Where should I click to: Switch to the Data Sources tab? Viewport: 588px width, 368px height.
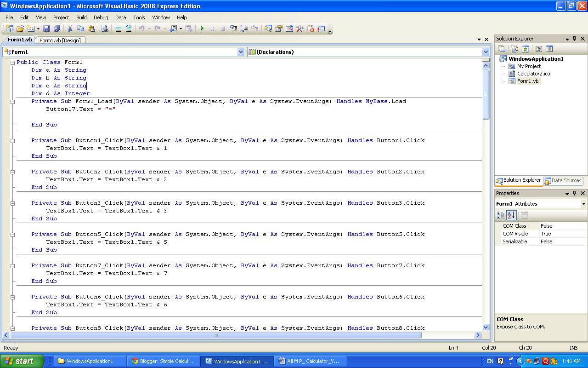[563, 181]
